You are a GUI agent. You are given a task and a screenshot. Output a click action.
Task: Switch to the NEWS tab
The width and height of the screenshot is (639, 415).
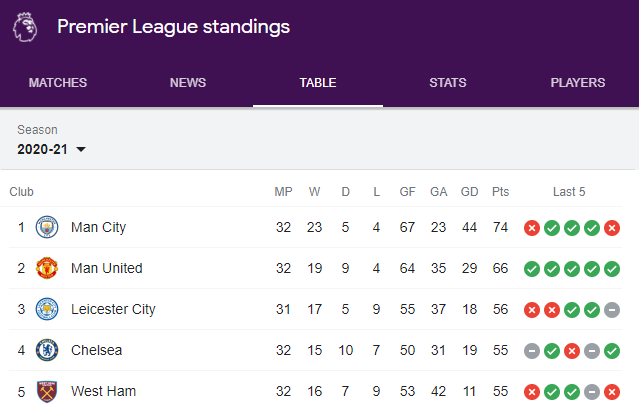click(188, 83)
